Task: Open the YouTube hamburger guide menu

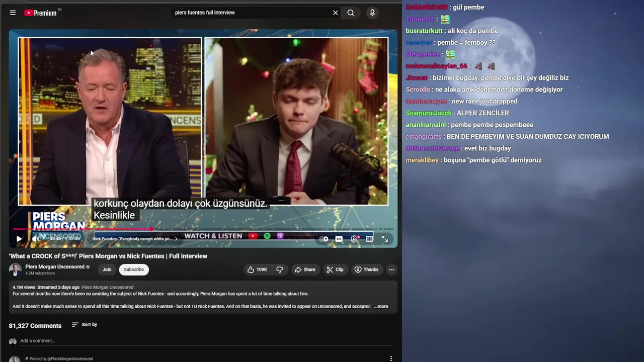Action: coord(13,13)
